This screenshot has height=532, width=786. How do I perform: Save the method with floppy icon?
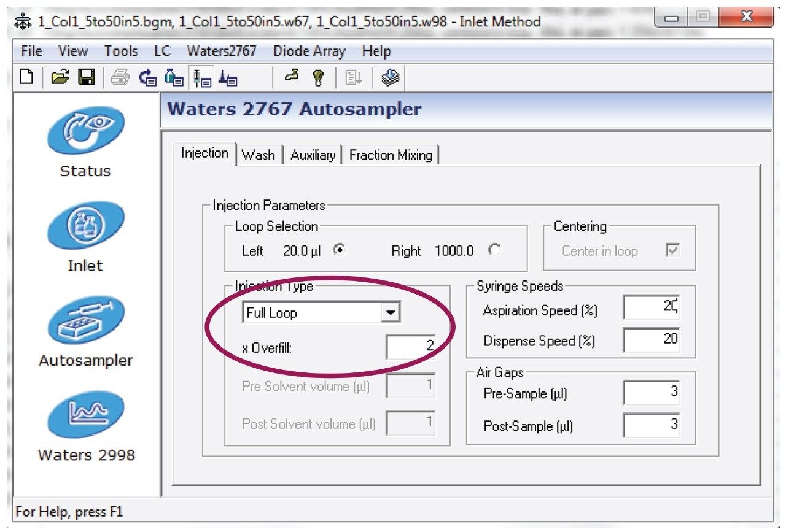pos(86,77)
